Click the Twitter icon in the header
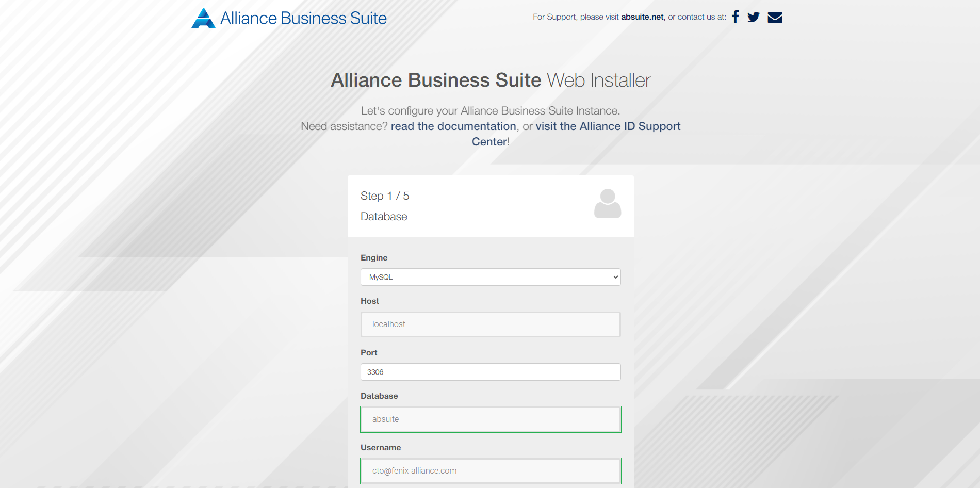 click(x=754, y=17)
